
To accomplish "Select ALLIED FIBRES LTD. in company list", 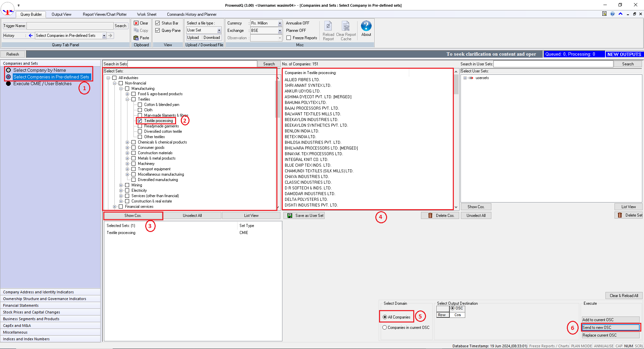I will pos(302,80).
